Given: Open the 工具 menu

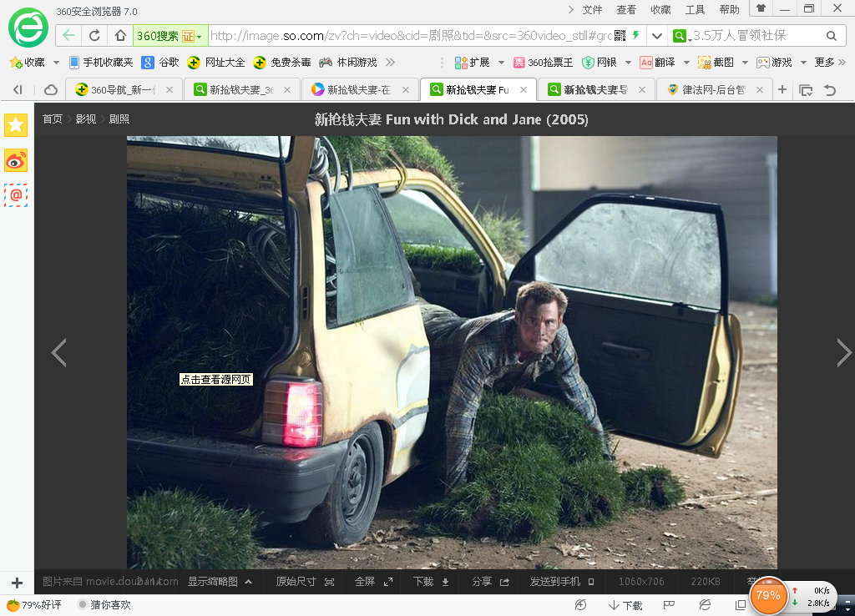Looking at the screenshot, I should [695, 10].
